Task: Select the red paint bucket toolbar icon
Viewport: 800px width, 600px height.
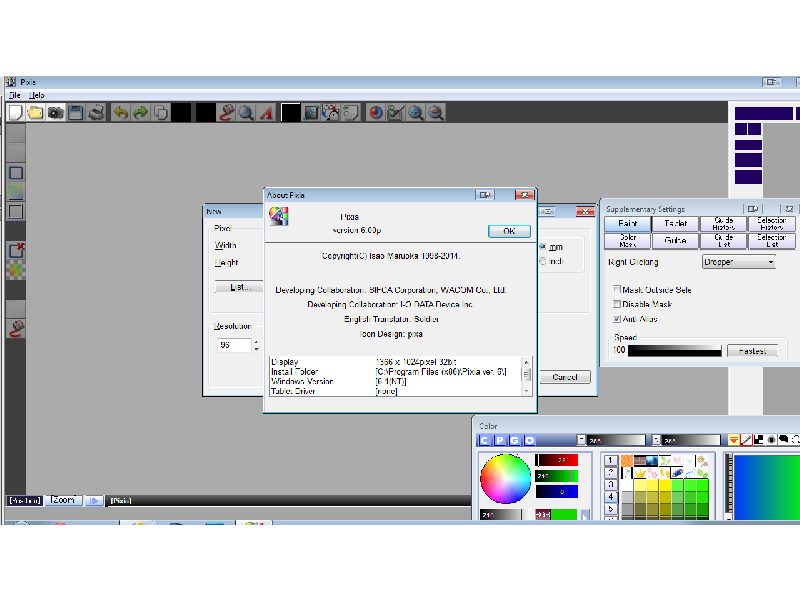Action: point(226,113)
